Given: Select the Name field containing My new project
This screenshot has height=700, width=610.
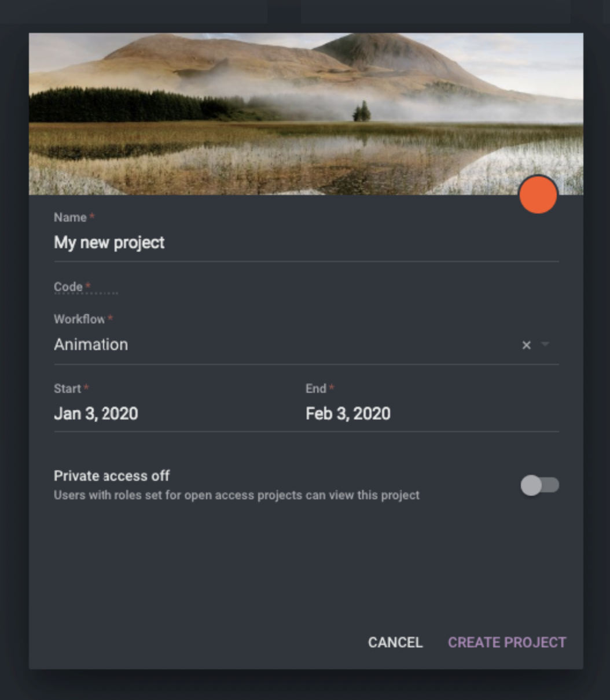Looking at the screenshot, I should [110, 242].
